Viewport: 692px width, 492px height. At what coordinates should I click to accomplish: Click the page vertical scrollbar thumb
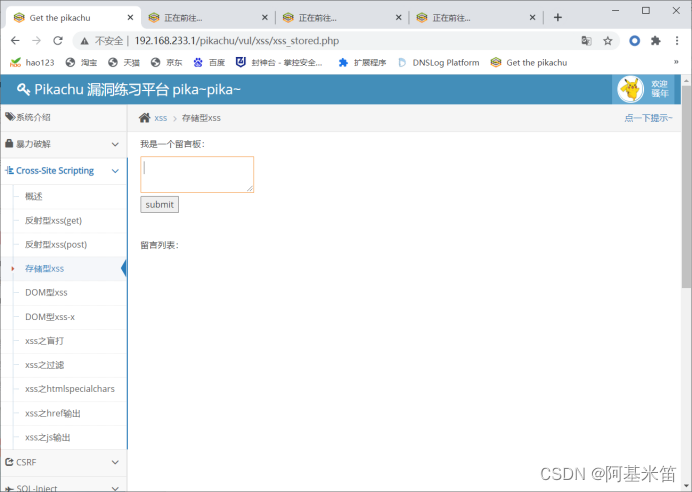pos(686,187)
